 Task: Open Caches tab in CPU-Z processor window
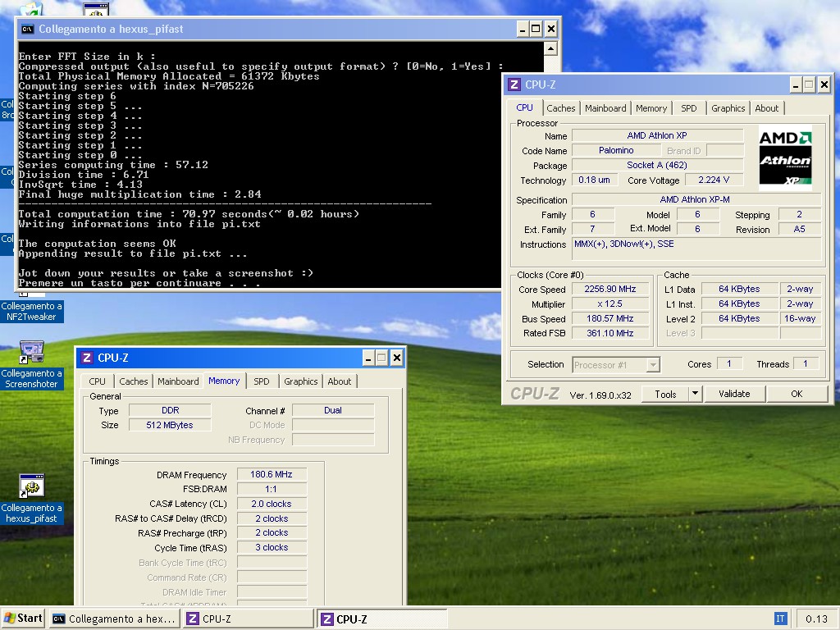pos(561,108)
